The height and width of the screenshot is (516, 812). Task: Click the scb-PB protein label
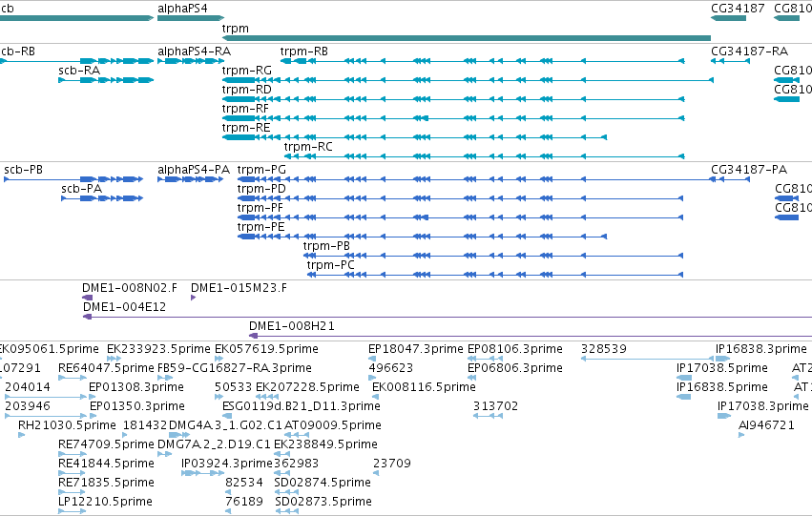23,171
